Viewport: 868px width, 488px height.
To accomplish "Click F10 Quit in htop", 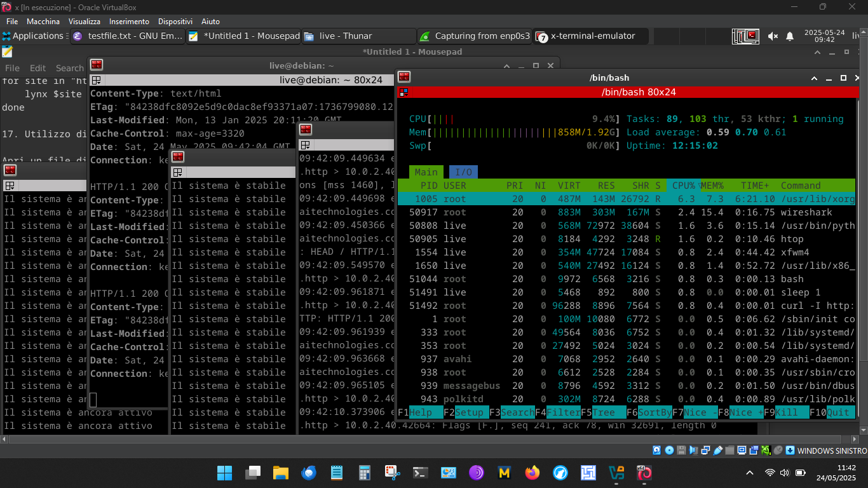I will (x=832, y=412).
